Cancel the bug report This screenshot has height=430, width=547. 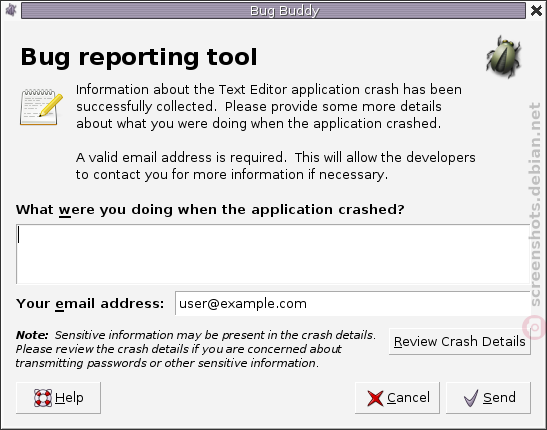397,398
